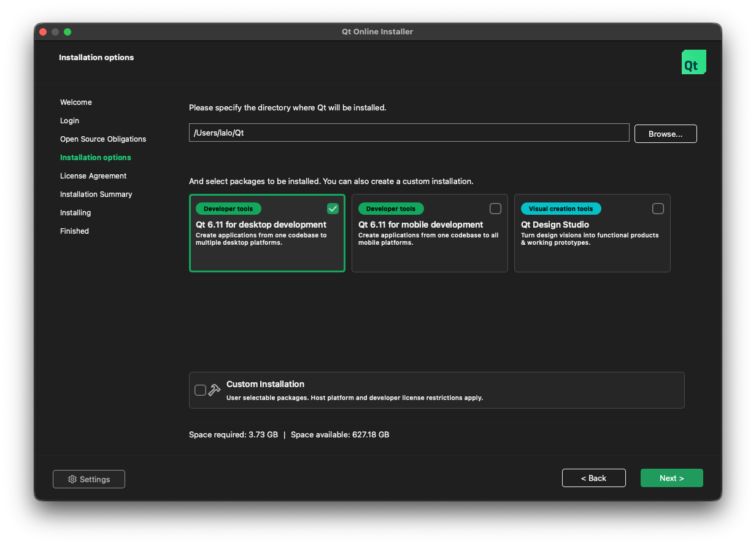This screenshot has height=546, width=756.
Task: Enable Qt 6.11 for mobile development checkbox
Action: 495,209
